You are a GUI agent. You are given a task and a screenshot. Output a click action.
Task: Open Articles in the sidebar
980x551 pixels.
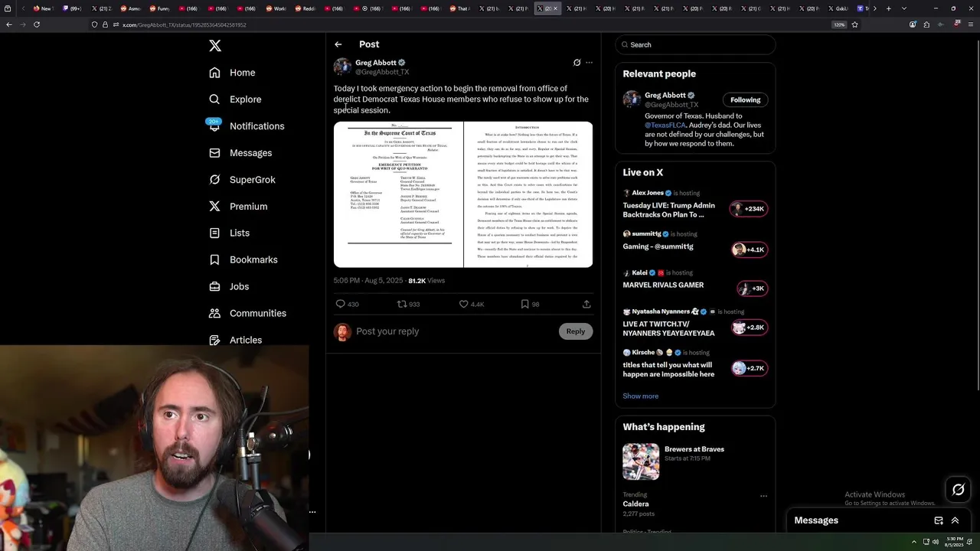[x=236, y=340]
